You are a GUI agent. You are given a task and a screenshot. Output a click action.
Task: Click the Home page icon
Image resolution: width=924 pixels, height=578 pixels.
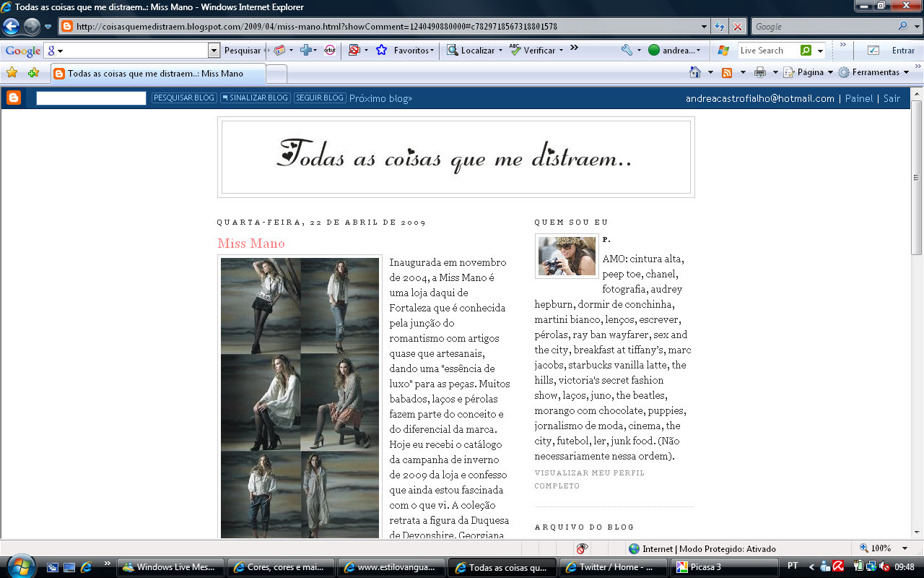pyautogui.click(x=695, y=72)
